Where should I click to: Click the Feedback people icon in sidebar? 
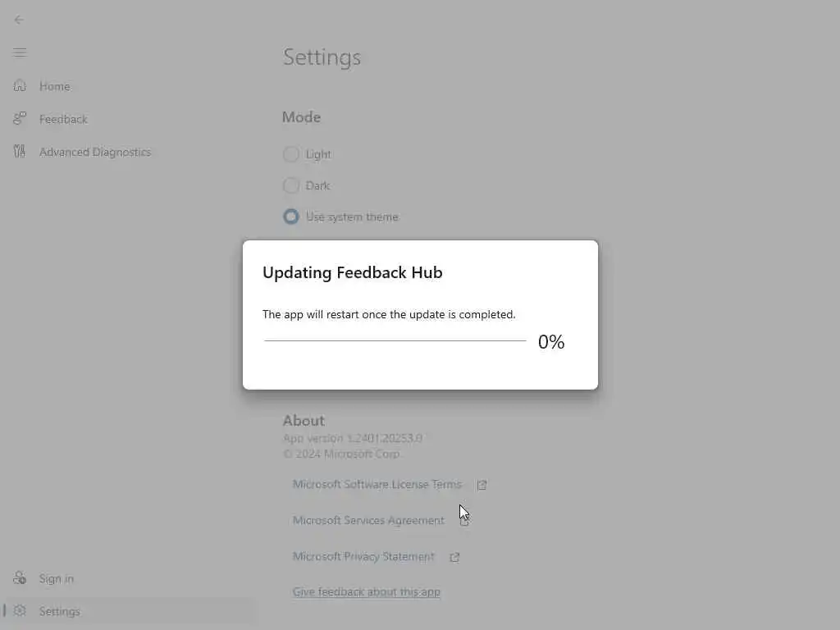tap(20, 118)
